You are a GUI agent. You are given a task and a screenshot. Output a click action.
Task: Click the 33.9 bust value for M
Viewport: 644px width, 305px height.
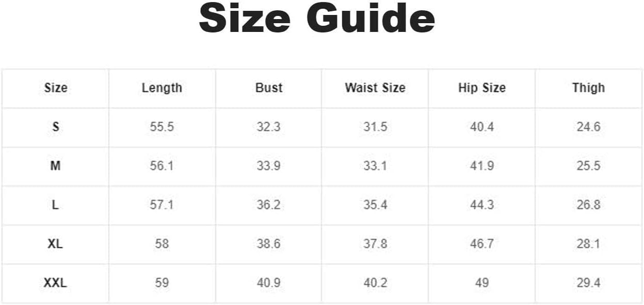click(269, 166)
